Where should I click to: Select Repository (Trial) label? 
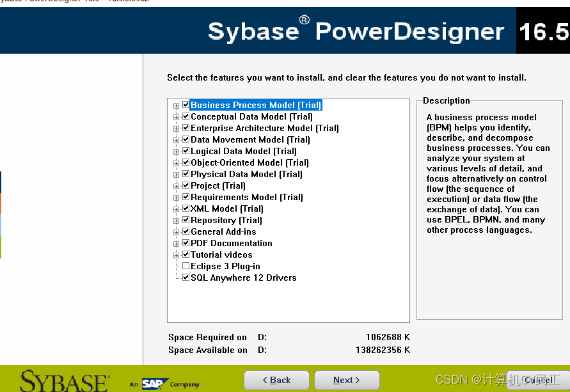(x=226, y=220)
